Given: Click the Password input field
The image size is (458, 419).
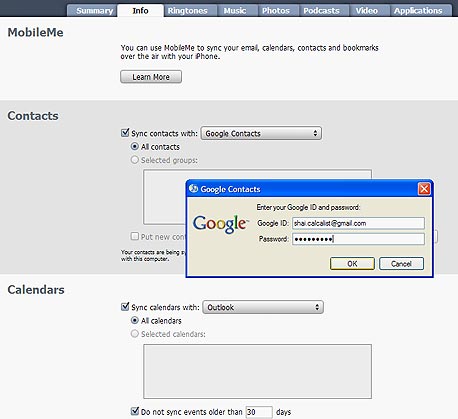Looking at the screenshot, I should [358, 239].
